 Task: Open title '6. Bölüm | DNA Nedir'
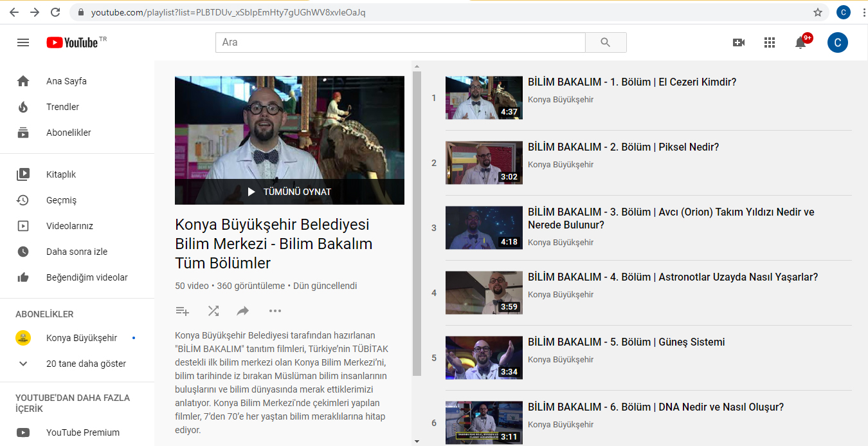point(656,407)
